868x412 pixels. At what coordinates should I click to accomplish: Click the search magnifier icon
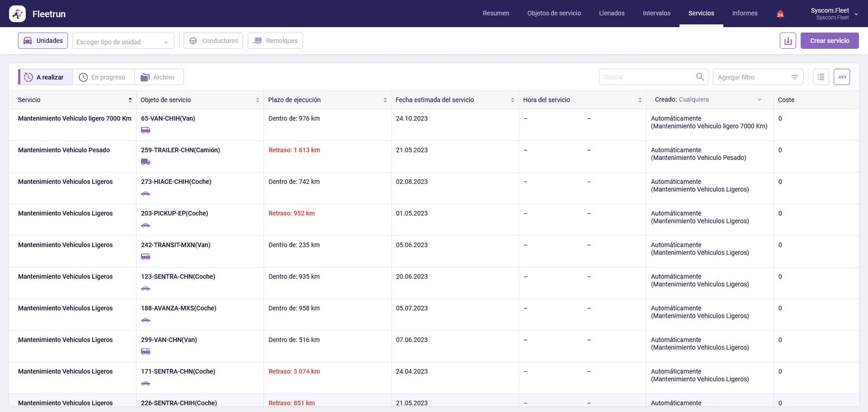tap(700, 77)
